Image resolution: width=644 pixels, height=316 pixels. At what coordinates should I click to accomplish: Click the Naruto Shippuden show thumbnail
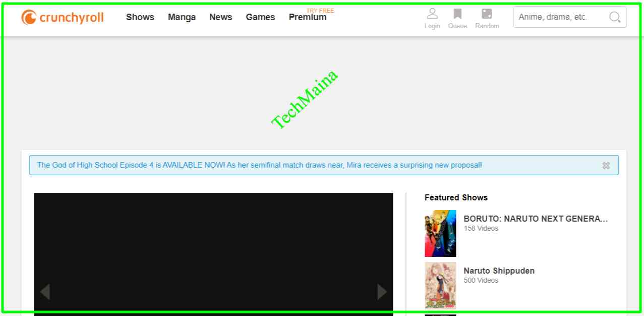[440, 285]
